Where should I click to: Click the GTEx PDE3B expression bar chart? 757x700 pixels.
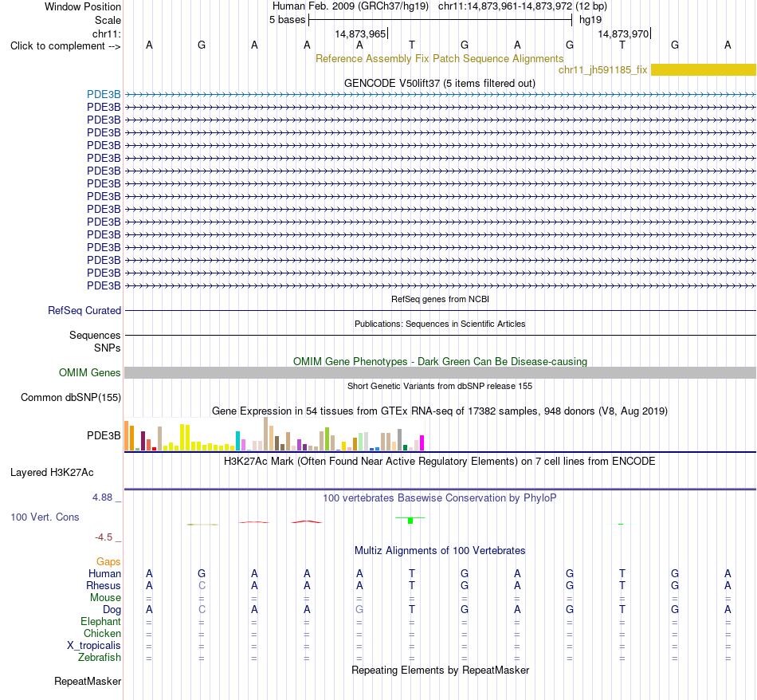tap(274, 434)
